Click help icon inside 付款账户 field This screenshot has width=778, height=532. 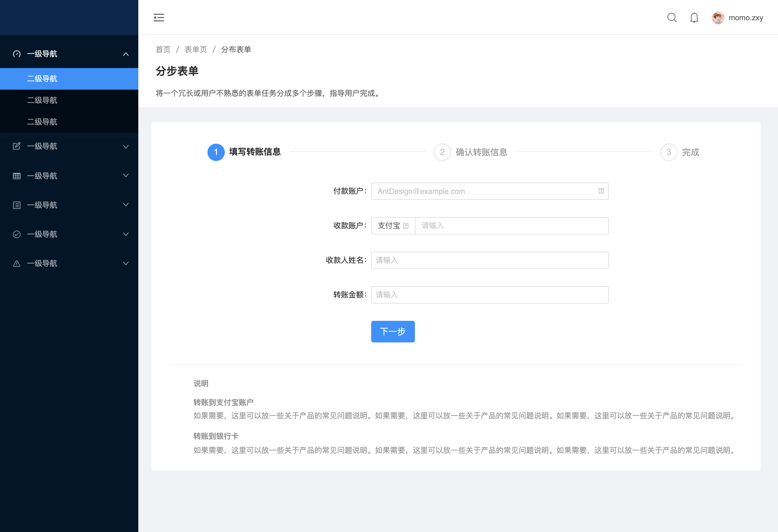tap(601, 191)
